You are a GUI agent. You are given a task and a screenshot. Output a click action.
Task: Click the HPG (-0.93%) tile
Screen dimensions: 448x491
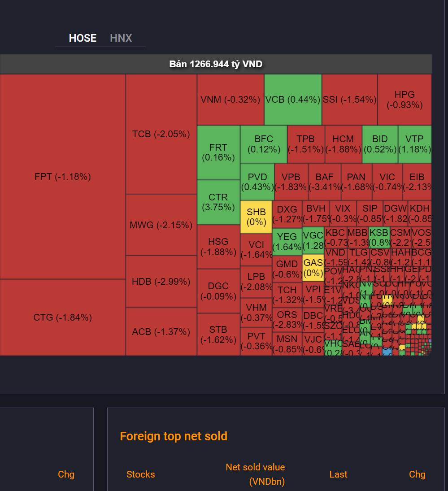[405, 100]
